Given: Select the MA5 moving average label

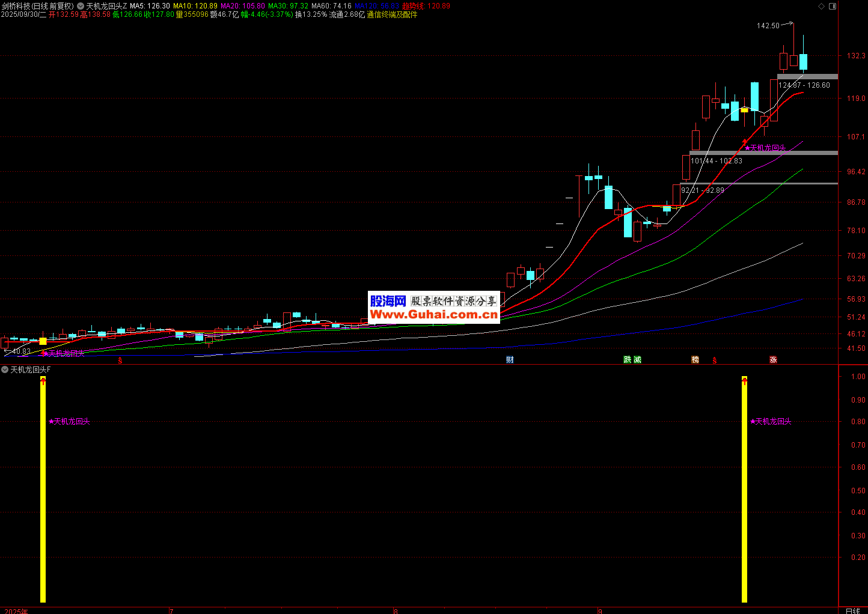Looking at the screenshot, I should coord(150,6).
